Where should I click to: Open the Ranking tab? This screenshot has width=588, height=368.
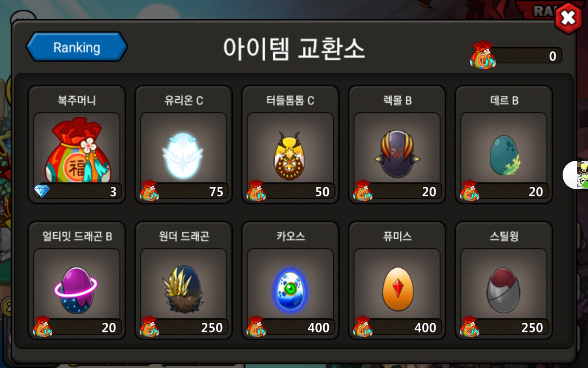(x=77, y=47)
